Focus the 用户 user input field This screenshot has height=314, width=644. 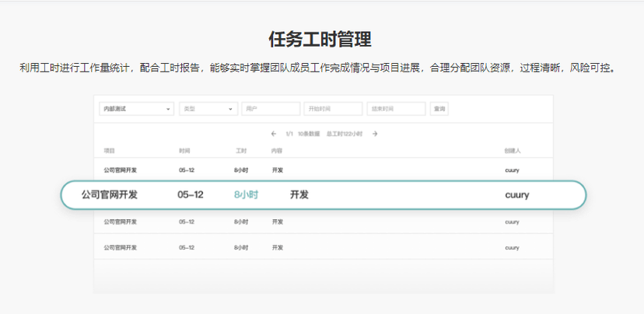click(271, 109)
